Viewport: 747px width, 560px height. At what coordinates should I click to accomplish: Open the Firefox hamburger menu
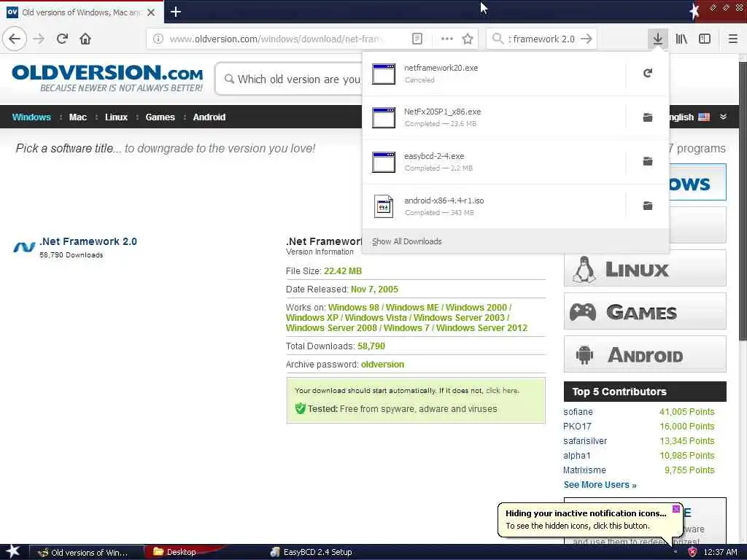[x=732, y=39]
